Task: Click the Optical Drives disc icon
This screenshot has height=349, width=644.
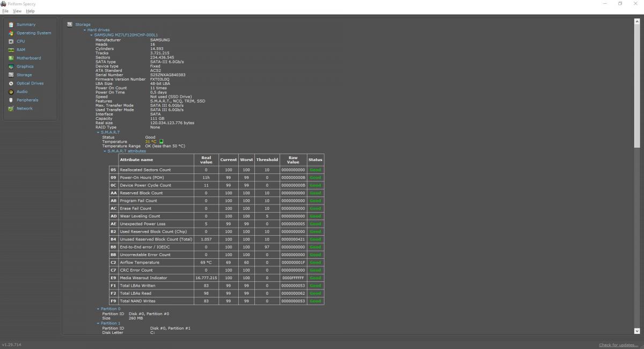Action: coord(11,83)
